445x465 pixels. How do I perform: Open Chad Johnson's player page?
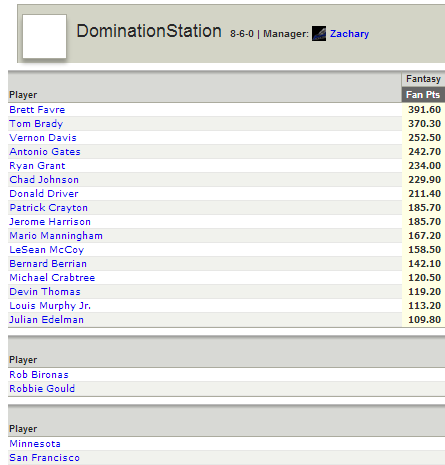(44, 180)
